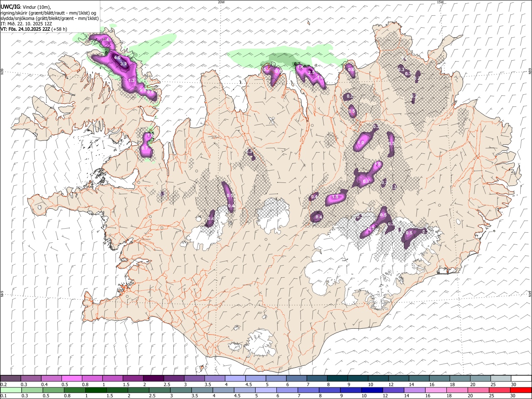Click the 20W longitude label
Image resolution: width=532 pixels, height=399 pixels.
tap(221, 2)
